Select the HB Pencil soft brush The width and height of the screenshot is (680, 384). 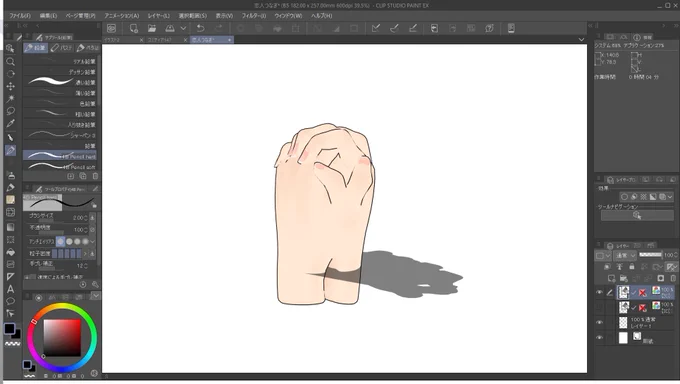click(60, 167)
